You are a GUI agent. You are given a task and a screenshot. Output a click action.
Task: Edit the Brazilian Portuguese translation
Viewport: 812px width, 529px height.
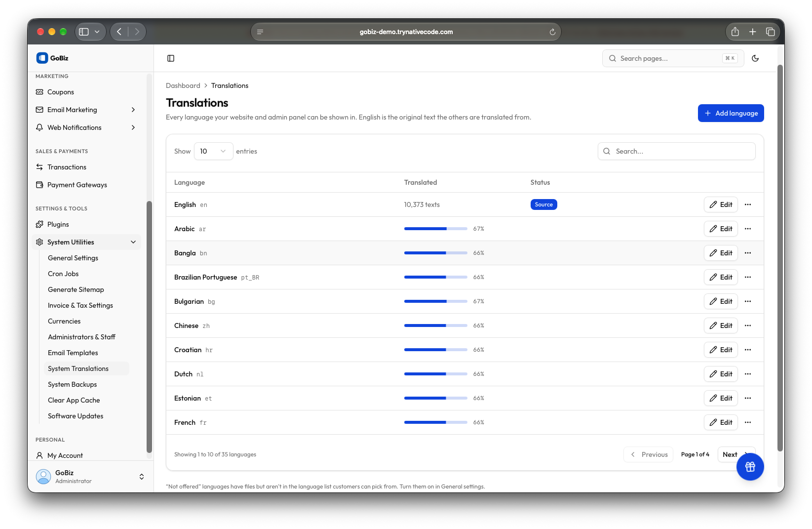[721, 277]
